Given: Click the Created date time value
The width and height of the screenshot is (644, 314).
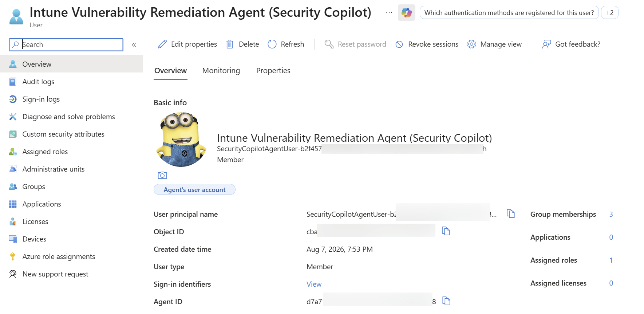Looking at the screenshot, I should tap(340, 249).
